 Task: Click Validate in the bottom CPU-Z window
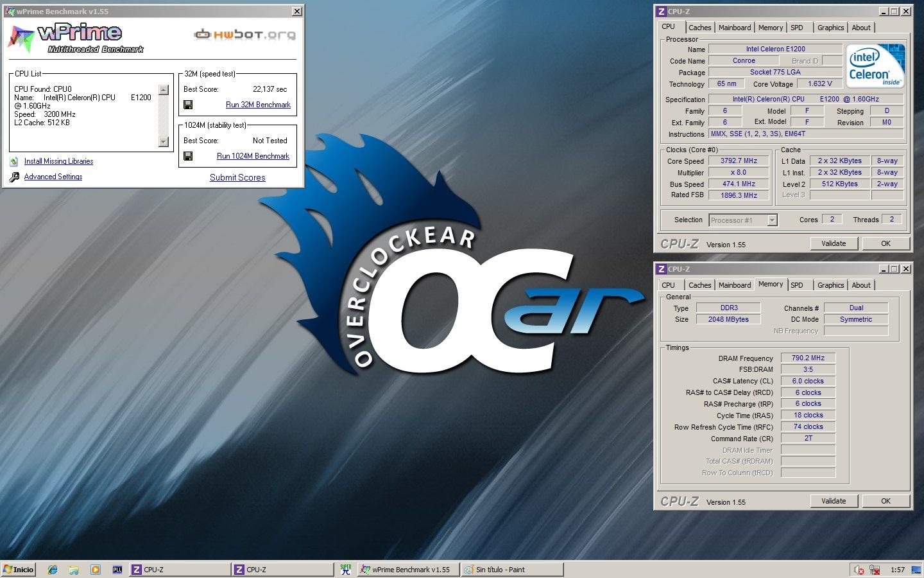pyautogui.click(x=834, y=501)
